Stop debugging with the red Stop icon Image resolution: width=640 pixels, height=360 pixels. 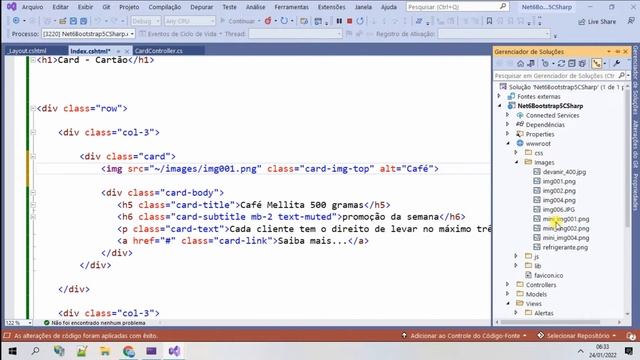(349, 21)
